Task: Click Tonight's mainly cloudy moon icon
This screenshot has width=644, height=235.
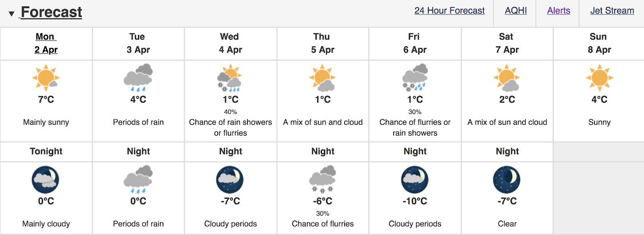Action: pyautogui.click(x=45, y=179)
